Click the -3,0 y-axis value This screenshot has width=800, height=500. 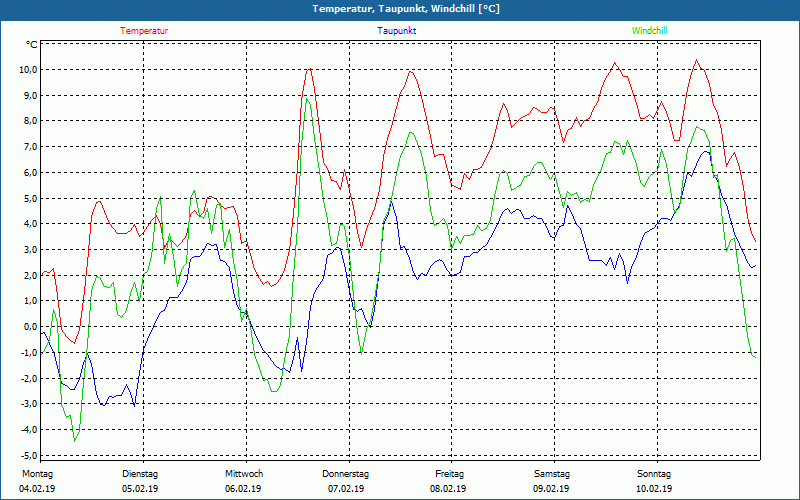tap(28, 404)
